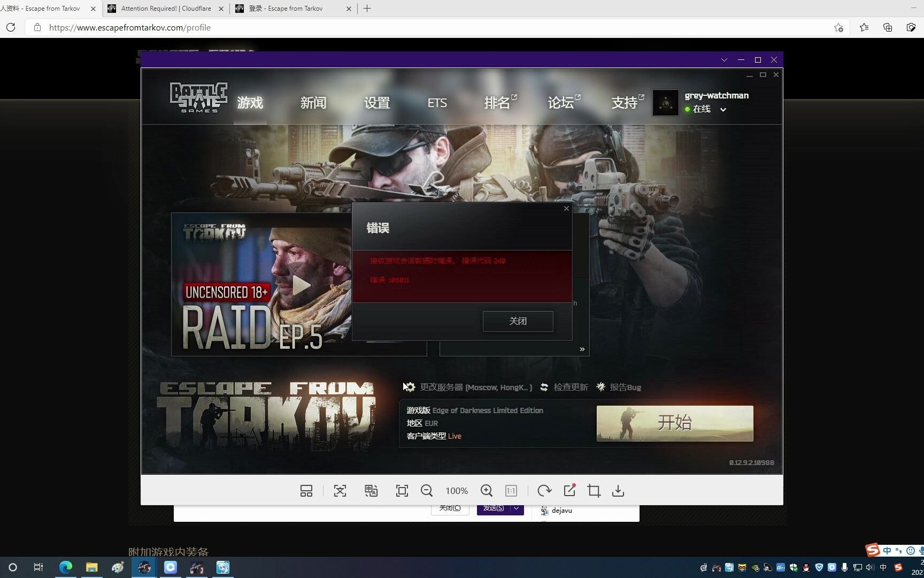The height and width of the screenshot is (578, 924).
Task: Expand the image viewer title bar chevron menu
Action: click(x=725, y=60)
